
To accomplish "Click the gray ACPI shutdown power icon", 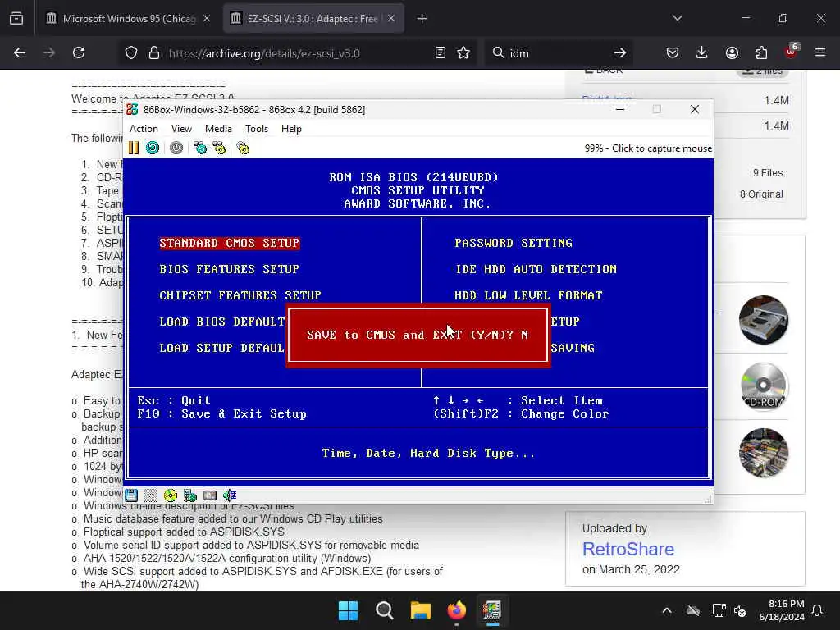I will point(176,148).
